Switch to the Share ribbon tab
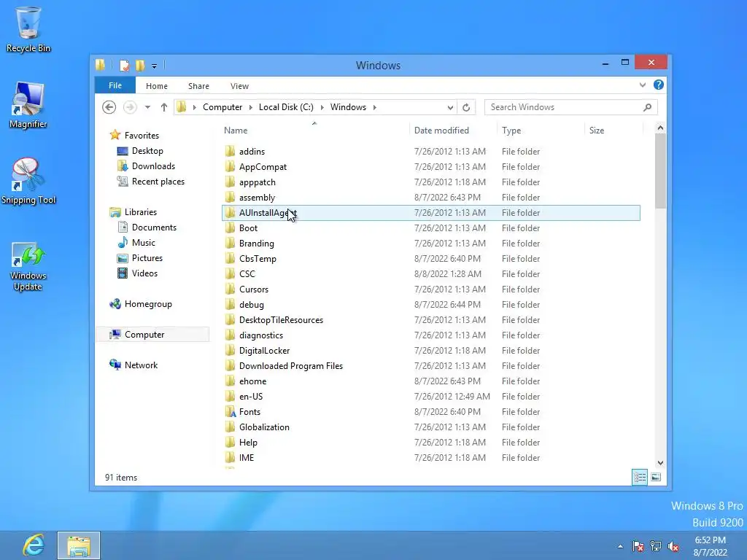Viewport: 747px width, 560px height. [x=198, y=86]
